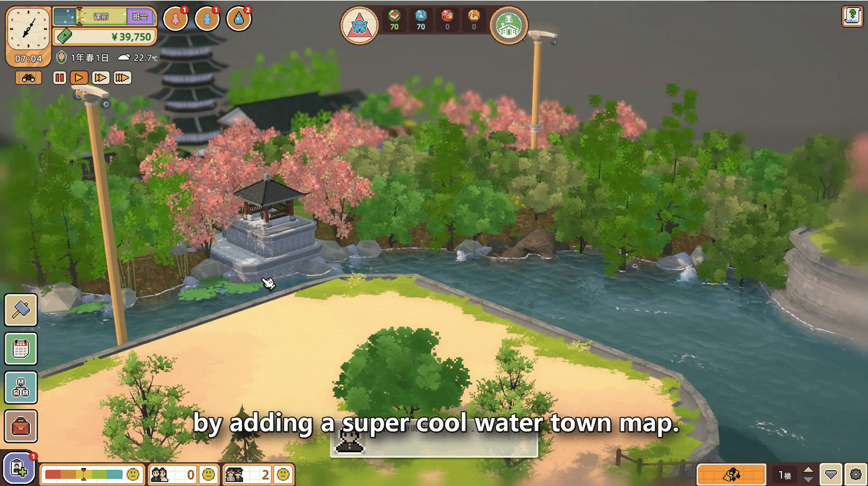
Task: Open the staff organization chart icon
Action: pos(21,388)
